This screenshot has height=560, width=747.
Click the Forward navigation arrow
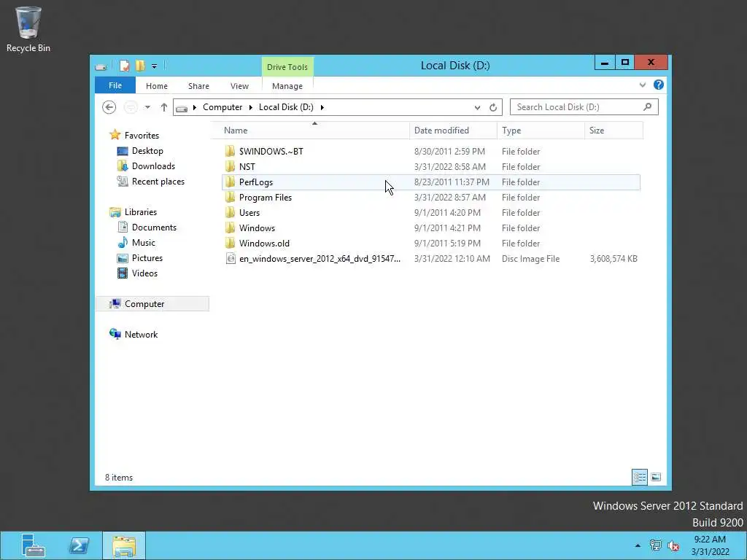pos(131,107)
